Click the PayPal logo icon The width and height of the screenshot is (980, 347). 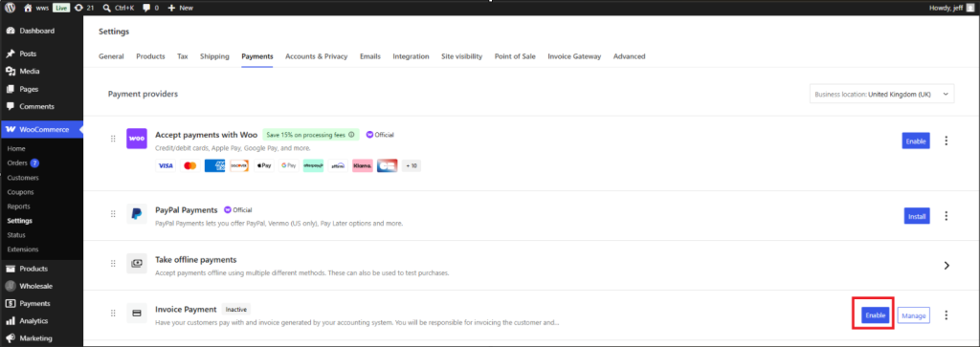[136, 213]
